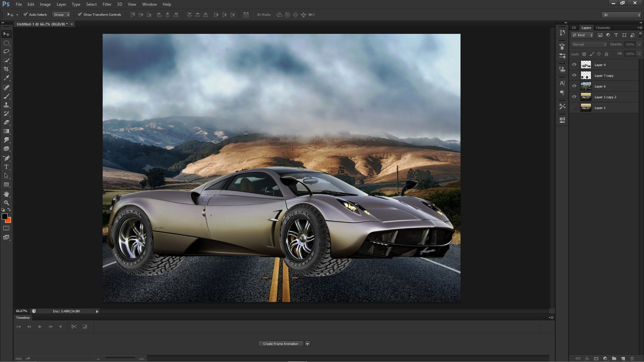644x362 pixels.
Task: Select the Zoom tool
Action: click(x=6, y=203)
